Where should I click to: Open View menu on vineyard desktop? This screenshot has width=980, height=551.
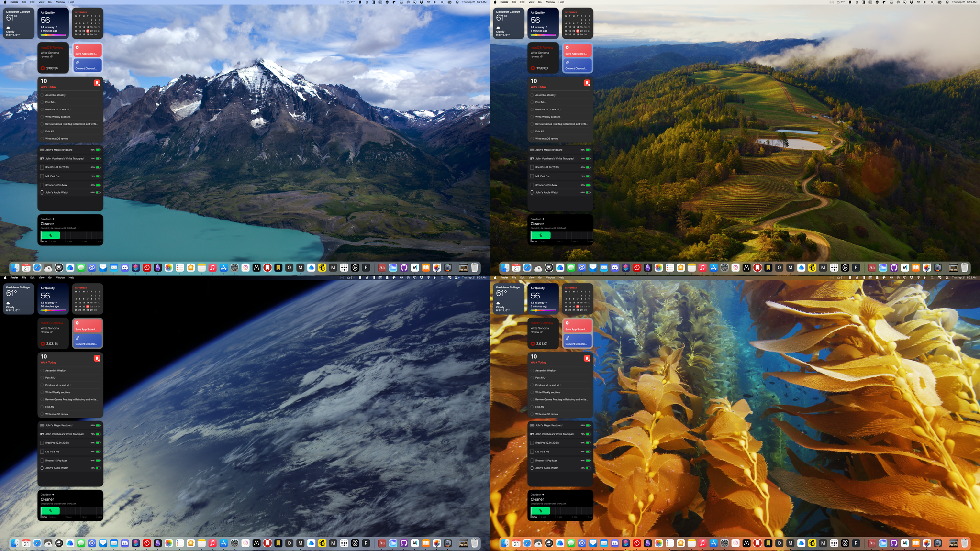531,2
